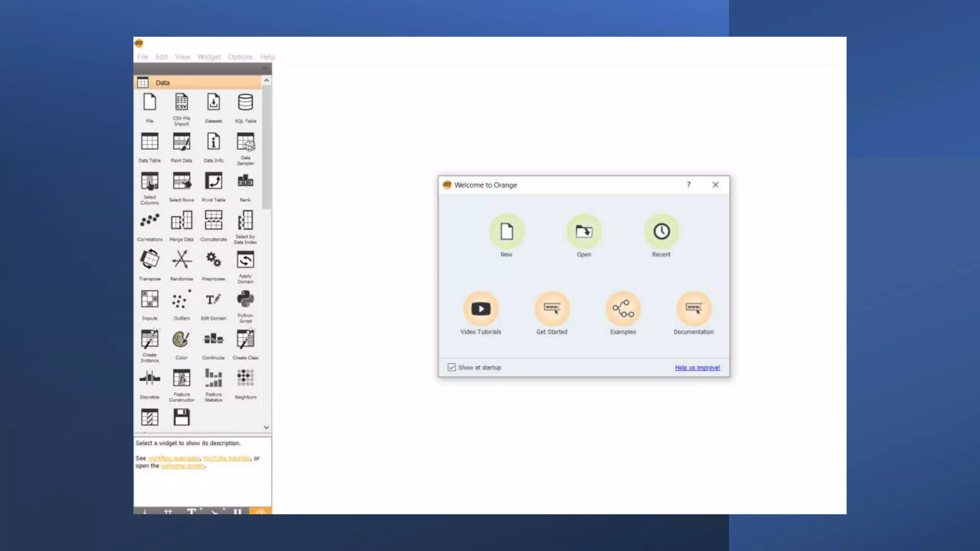Select the Paint Data widget icon
The width and height of the screenshot is (980, 551).
pyautogui.click(x=181, y=143)
